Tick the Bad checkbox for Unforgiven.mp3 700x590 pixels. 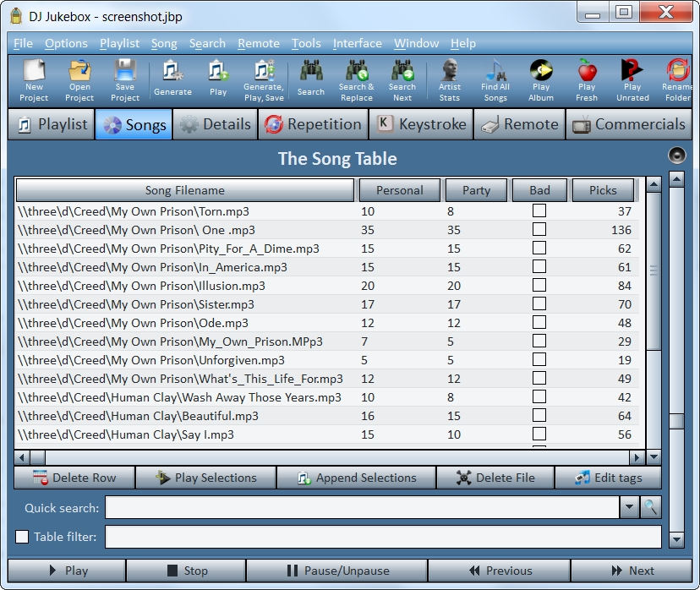click(x=539, y=360)
